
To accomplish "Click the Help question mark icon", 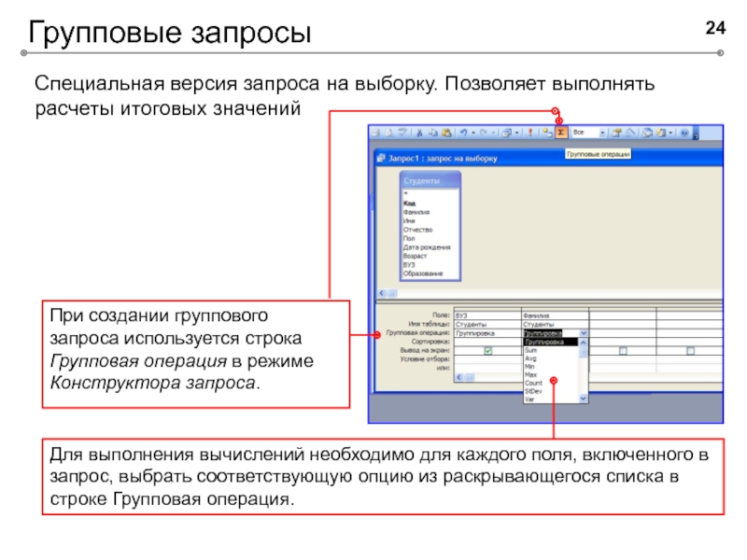I will coord(684,133).
